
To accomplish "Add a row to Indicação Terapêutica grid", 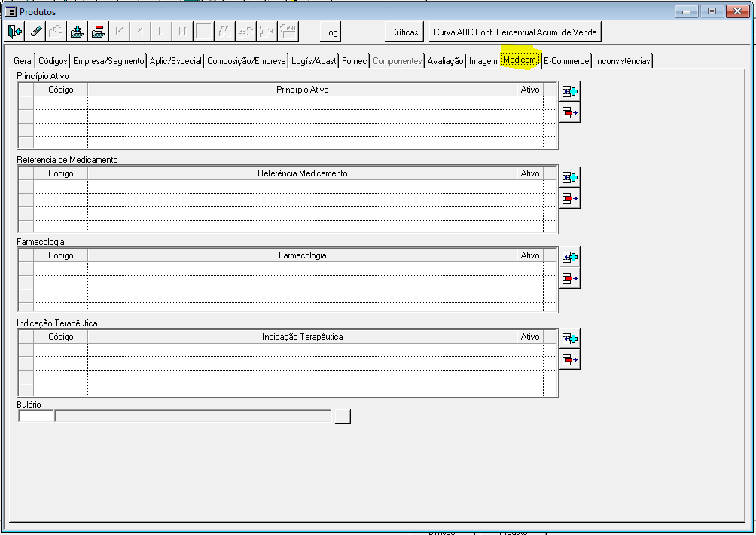I will (570, 338).
